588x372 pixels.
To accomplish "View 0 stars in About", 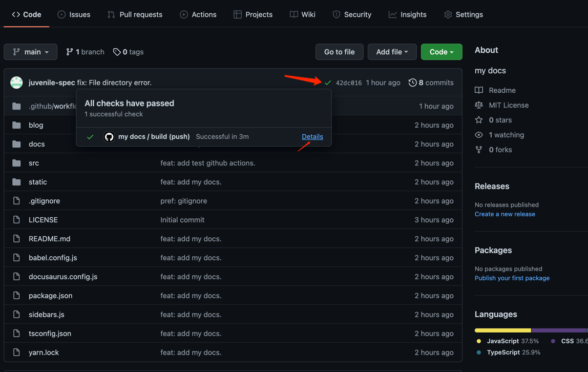I will [x=494, y=120].
